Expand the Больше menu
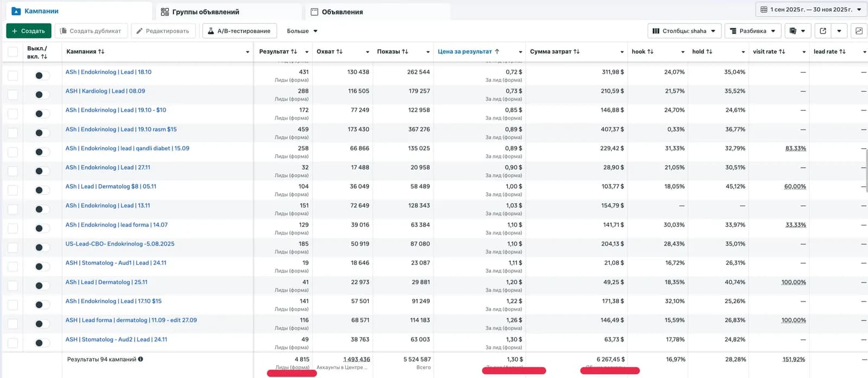The image size is (868, 378). pyautogui.click(x=302, y=31)
